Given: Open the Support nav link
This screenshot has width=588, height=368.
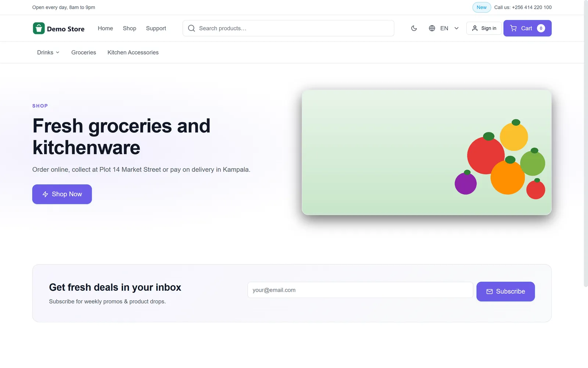Looking at the screenshot, I should tap(156, 28).
